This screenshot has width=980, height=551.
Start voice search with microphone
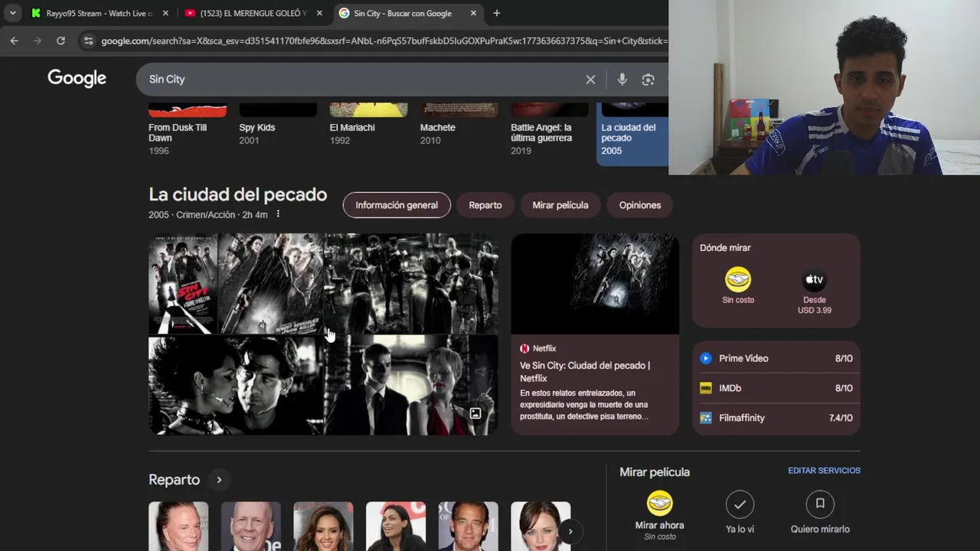click(622, 79)
